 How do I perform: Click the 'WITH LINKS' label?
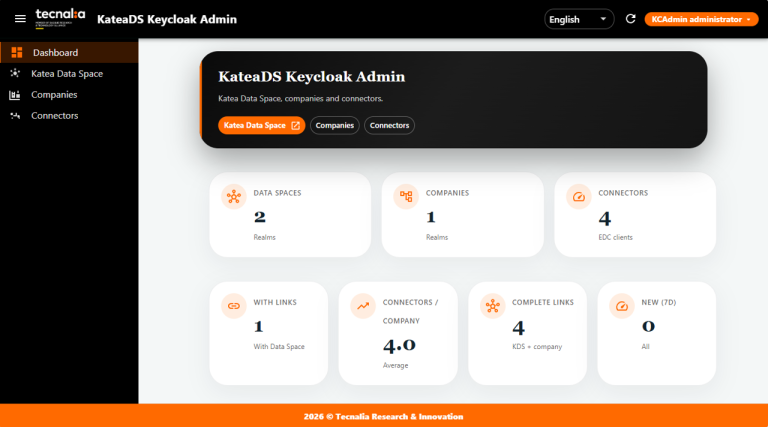[x=275, y=302]
